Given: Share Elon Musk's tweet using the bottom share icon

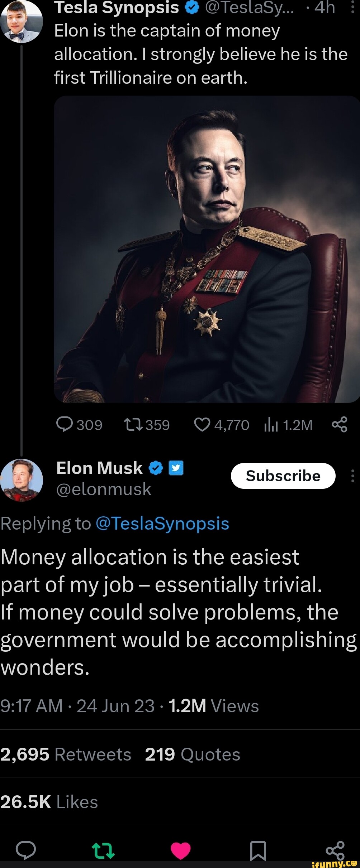Looking at the screenshot, I should tap(335, 851).
